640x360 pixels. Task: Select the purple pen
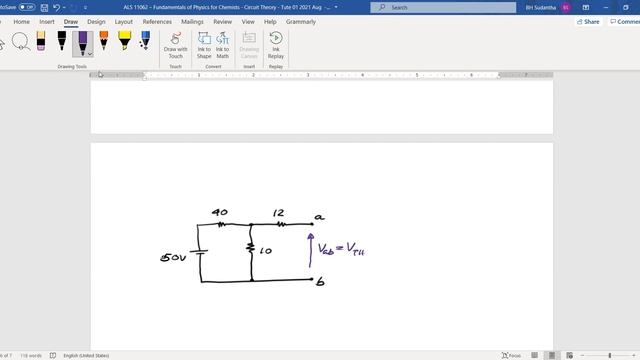[x=82, y=43]
